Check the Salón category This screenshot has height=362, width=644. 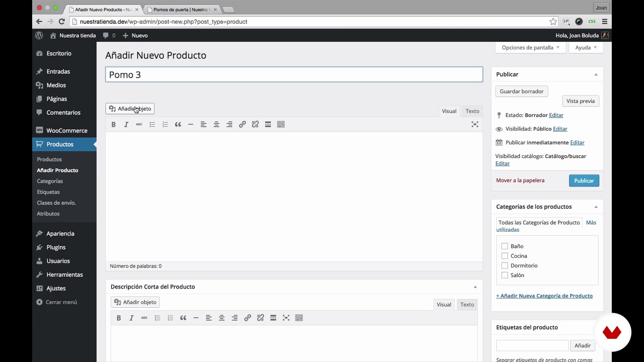pyautogui.click(x=504, y=275)
